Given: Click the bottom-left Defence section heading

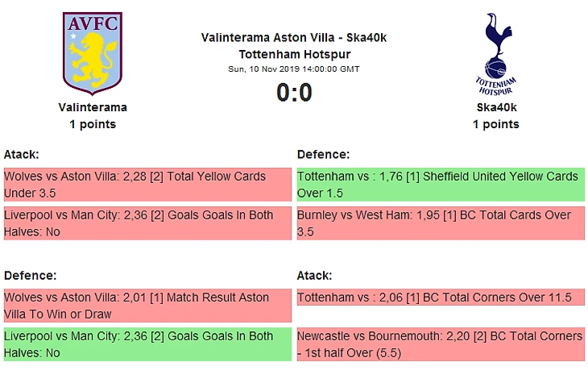Looking at the screenshot, I should tap(31, 276).
